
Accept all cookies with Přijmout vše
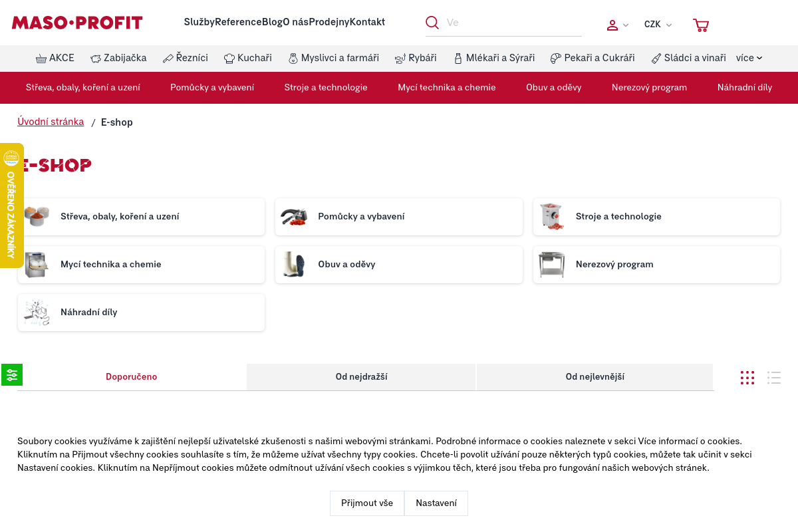[367, 503]
